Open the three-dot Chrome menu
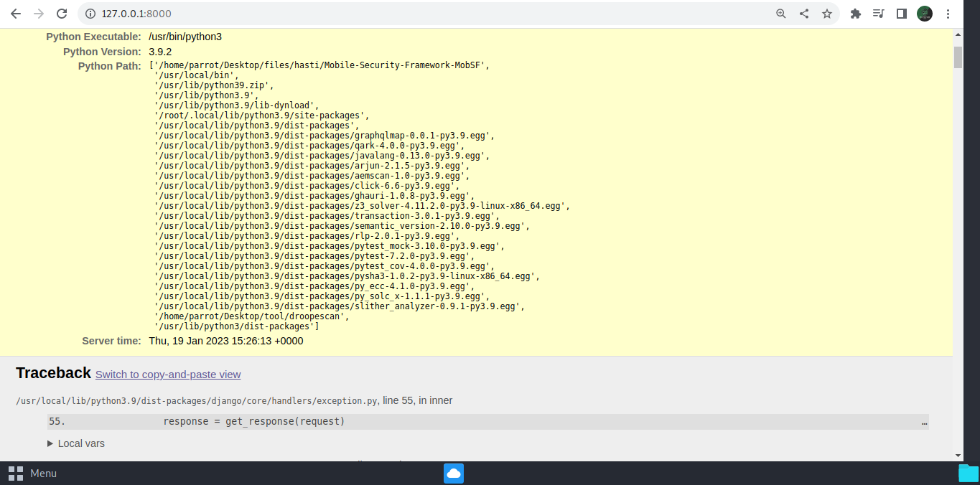The height and width of the screenshot is (485, 980). pos(949,13)
